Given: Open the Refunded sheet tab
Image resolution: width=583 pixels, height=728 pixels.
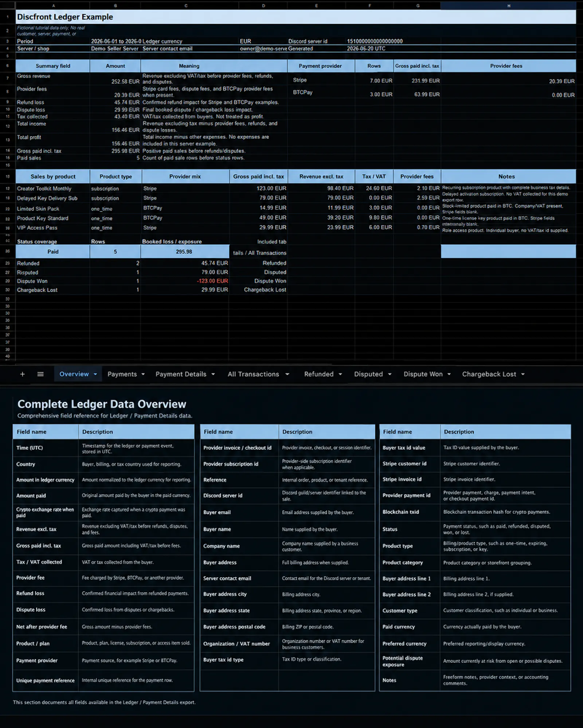Looking at the screenshot, I should (319, 374).
